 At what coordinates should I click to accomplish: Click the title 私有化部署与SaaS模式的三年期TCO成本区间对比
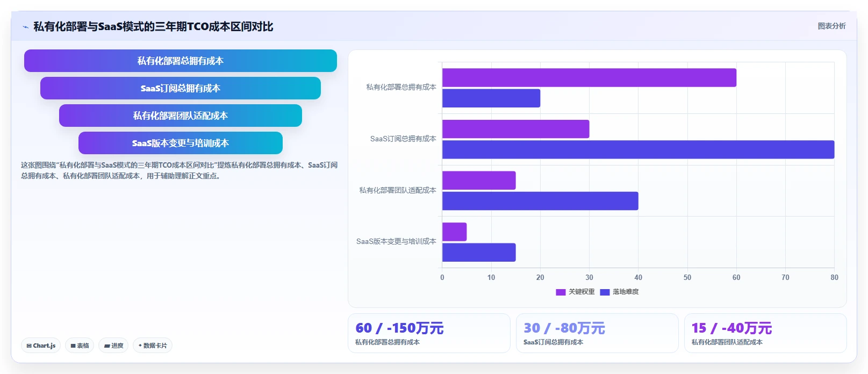(x=153, y=27)
